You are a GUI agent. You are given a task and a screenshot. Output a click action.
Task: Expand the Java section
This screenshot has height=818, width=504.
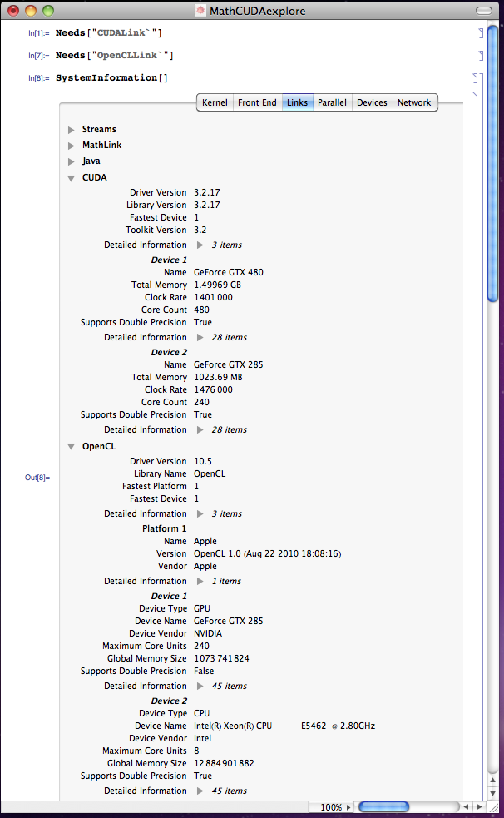click(72, 161)
